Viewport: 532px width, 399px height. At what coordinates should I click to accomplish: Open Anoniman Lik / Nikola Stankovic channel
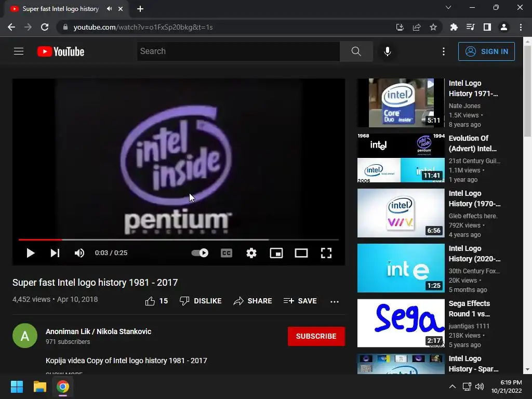coord(98,331)
